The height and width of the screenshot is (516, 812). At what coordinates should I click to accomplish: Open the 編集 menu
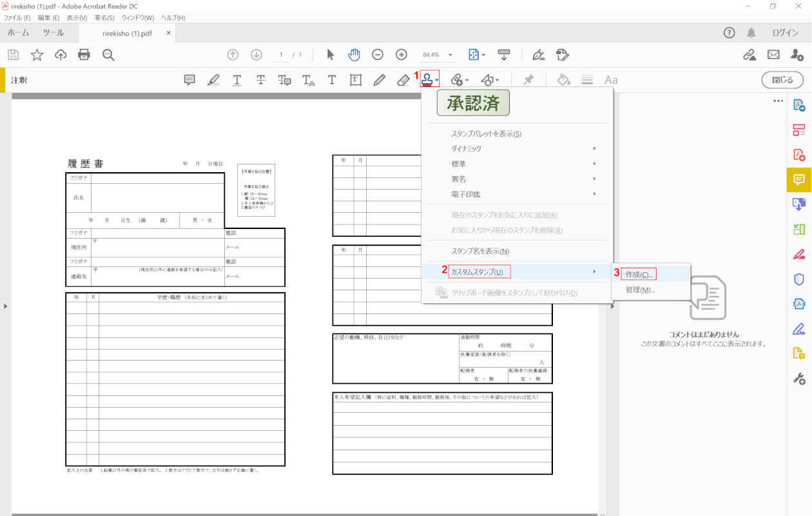pyautogui.click(x=48, y=17)
